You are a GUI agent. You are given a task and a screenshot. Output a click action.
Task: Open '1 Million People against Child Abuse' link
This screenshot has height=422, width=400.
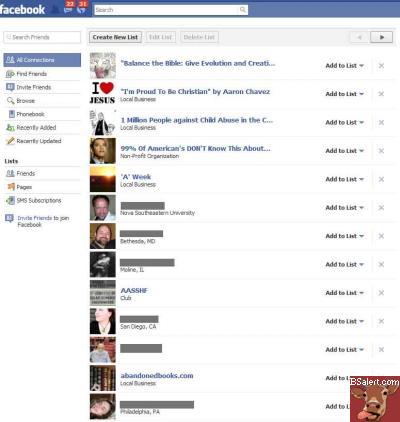(197, 120)
